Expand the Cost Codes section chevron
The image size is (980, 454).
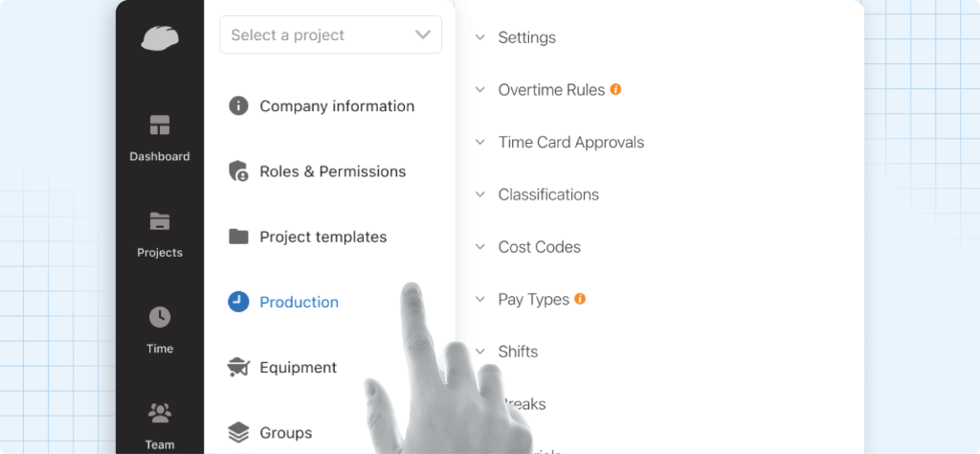tap(480, 247)
